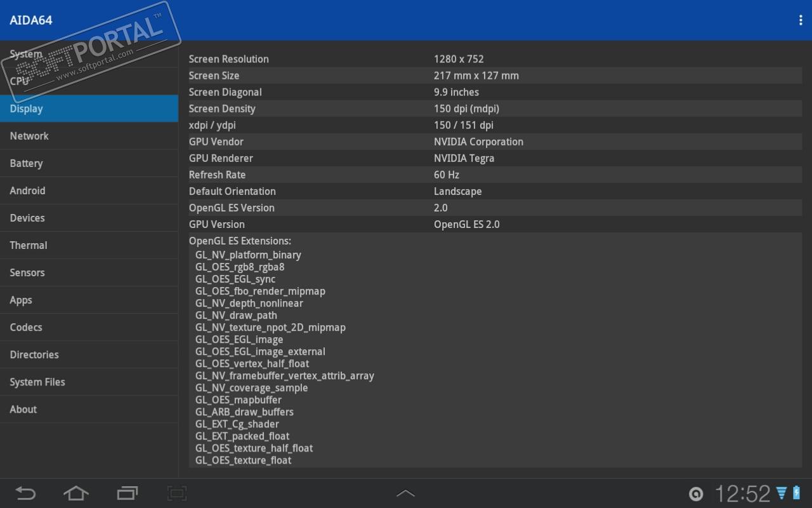Select the GL_NV_coverage_sample extension
Screen dimensions: 812x508
click(x=251, y=387)
